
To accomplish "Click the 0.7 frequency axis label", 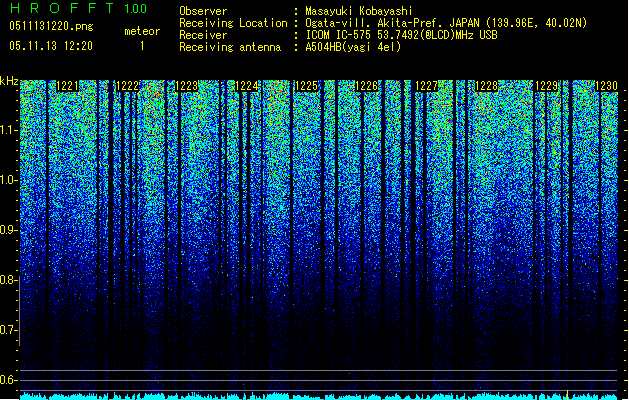I will tap(8, 330).
